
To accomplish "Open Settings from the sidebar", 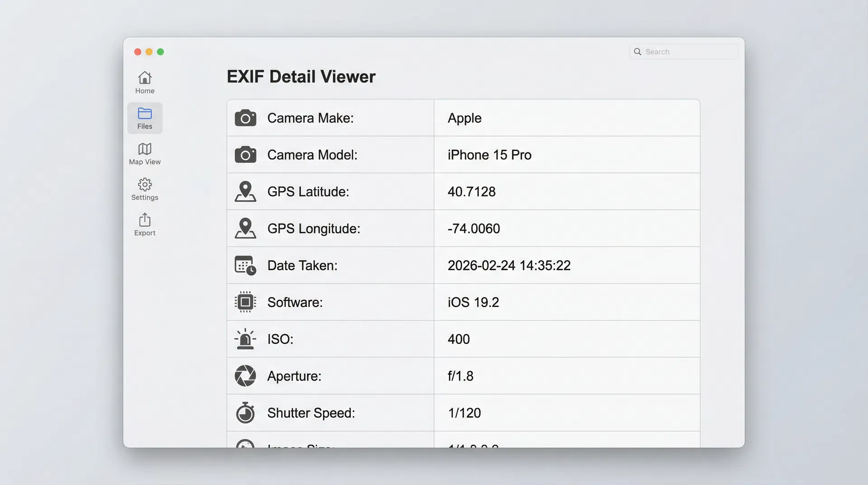I will coord(144,189).
